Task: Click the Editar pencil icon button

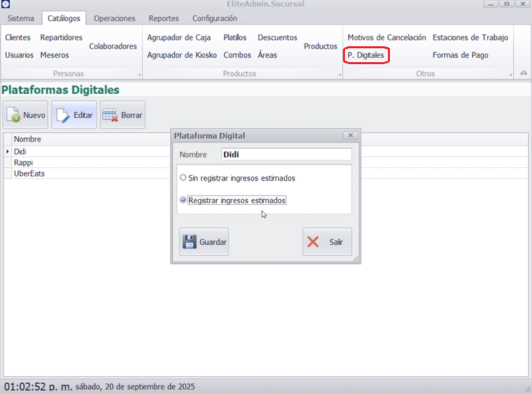Action: (74, 115)
